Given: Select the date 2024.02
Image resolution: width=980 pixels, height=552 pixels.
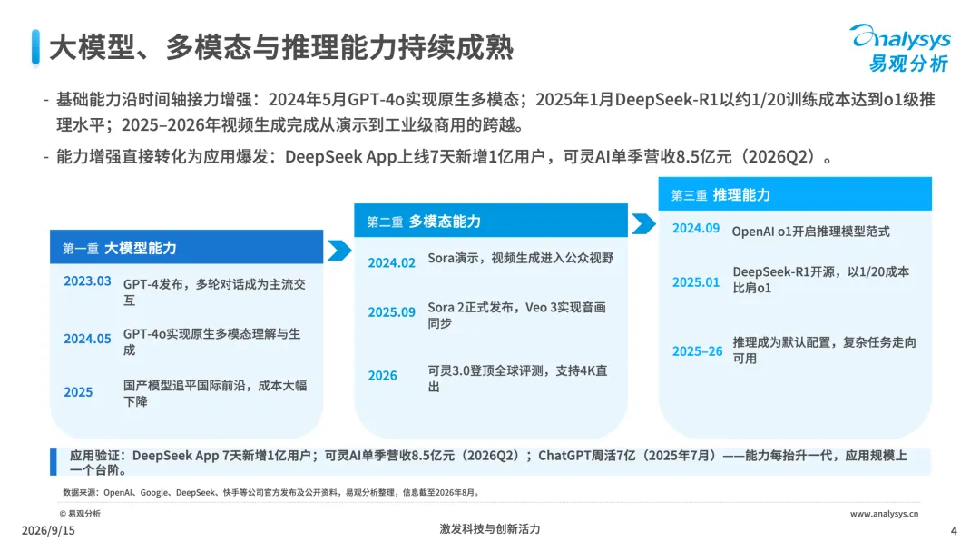Looking at the screenshot, I should pyautogui.click(x=391, y=263).
